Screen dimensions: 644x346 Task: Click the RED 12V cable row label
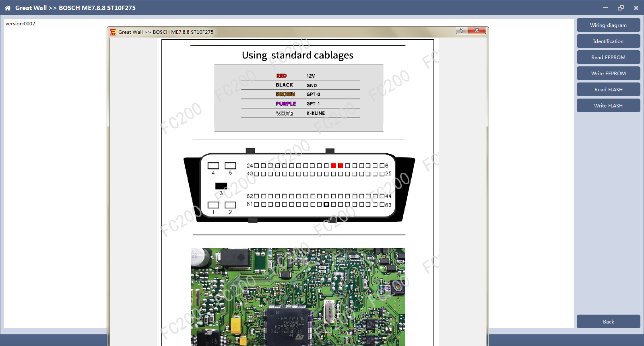(x=281, y=76)
